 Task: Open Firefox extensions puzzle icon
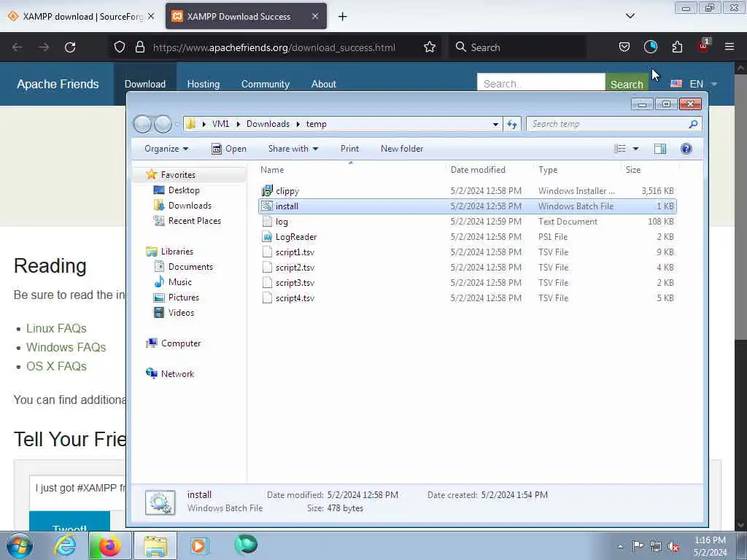(x=677, y=47)
